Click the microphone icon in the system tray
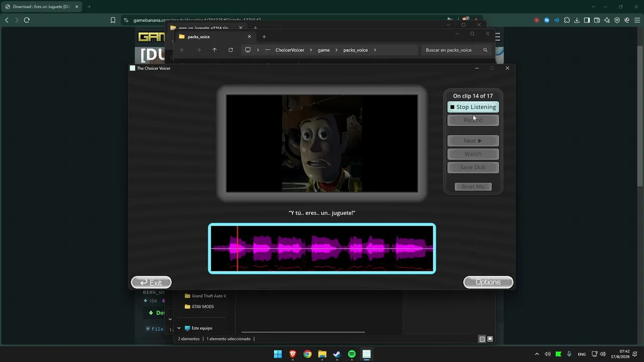This screenshot has width=644, height=362. click(569, 354)
